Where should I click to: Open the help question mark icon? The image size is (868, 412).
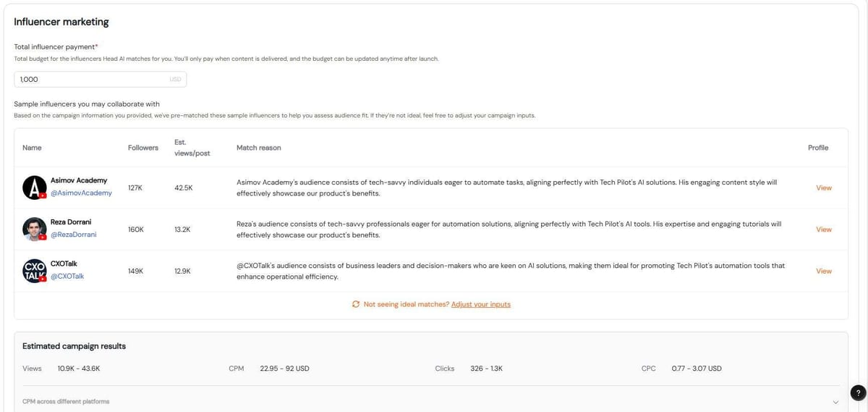(x=858, y=393)
